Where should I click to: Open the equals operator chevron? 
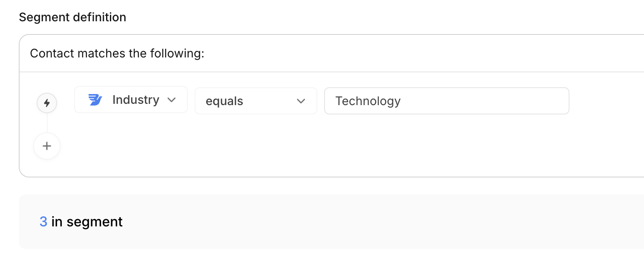pos(301,101)
